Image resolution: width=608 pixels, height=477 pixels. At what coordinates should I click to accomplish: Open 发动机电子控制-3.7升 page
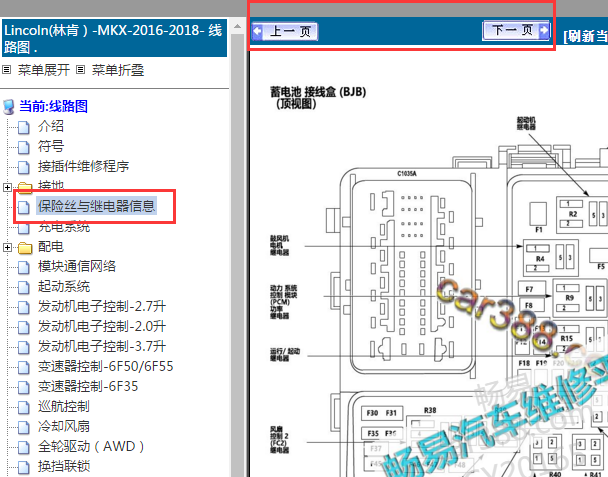pos(102,347)
